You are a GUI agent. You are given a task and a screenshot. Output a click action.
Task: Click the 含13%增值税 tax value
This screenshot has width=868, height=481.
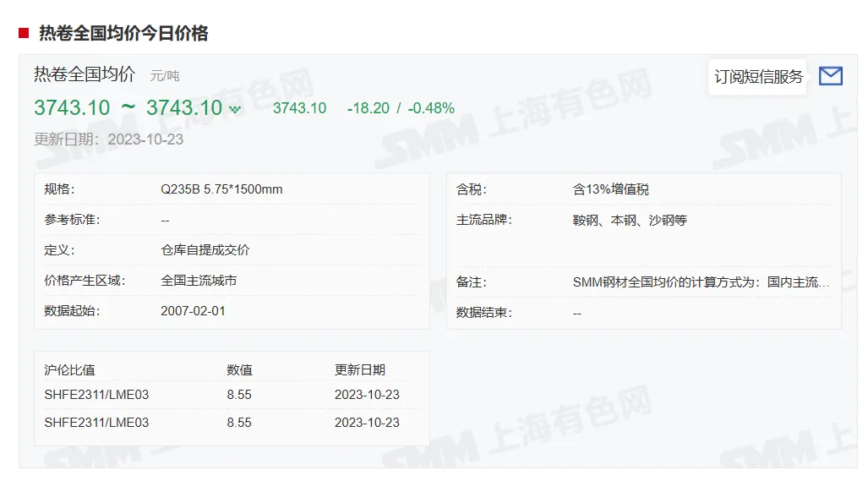[611, 189]
